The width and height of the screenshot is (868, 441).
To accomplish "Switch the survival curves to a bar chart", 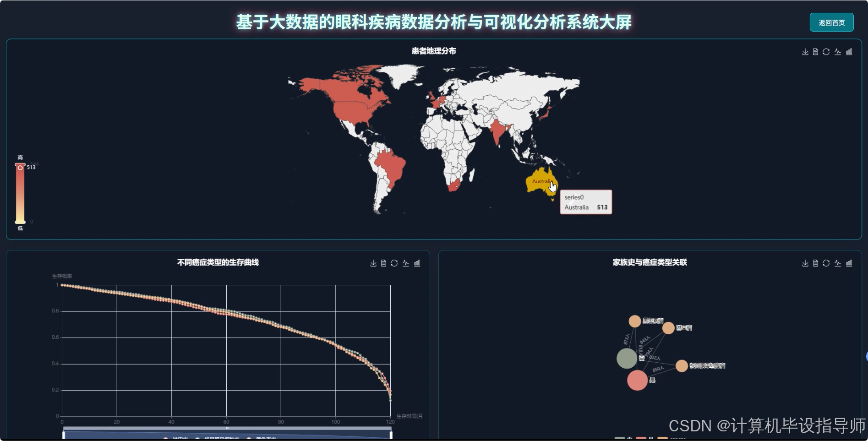I will 417,263.
